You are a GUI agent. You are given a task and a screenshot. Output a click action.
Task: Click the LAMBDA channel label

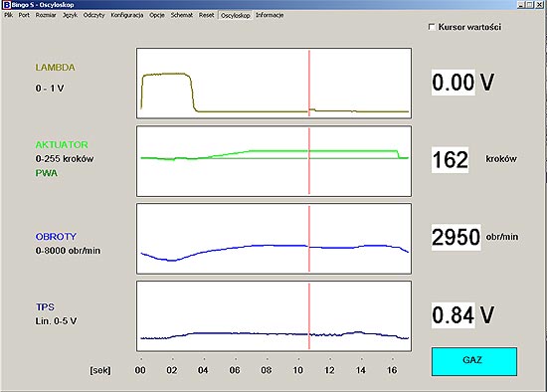coord(55,68)
